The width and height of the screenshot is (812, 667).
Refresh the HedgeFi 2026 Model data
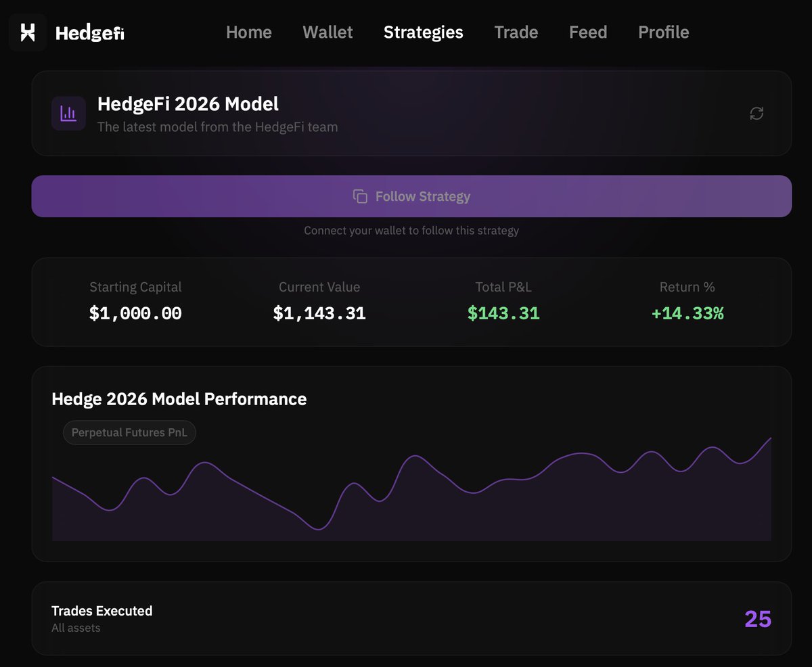pyautogui.click(x=757, y=114)
